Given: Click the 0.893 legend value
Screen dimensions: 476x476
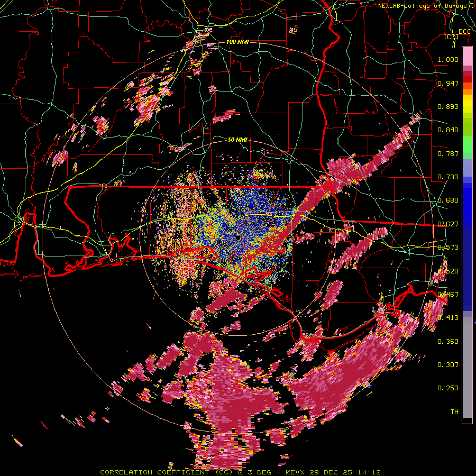Looking at the screenshot, I should tap(448, 106).
